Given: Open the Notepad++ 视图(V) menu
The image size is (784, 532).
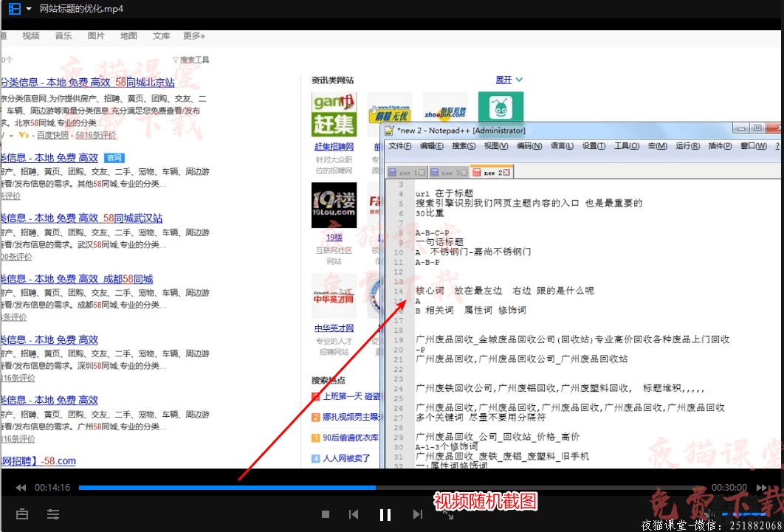Looking at the screenshot, I should point(496,146).
